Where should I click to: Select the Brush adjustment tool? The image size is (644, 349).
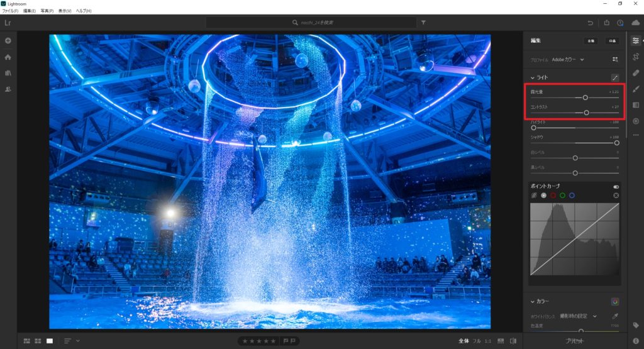click(635, 89)
